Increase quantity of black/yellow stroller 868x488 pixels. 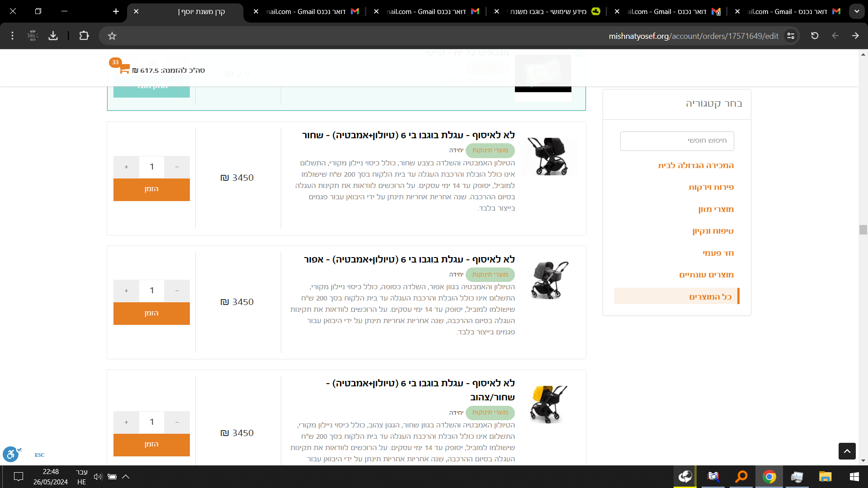point(126,422)
